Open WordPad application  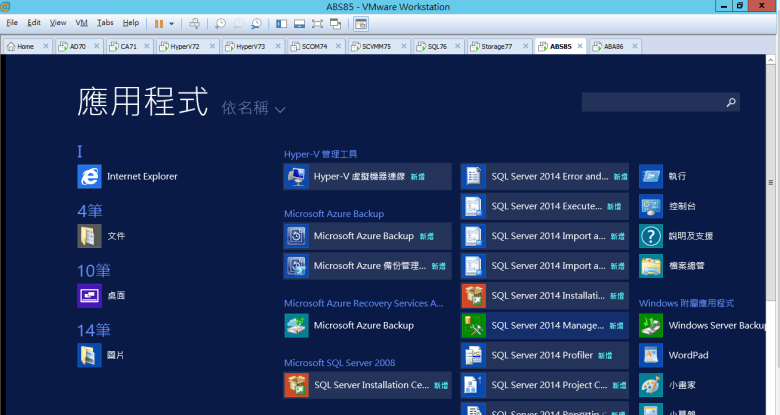pos(688,355)
